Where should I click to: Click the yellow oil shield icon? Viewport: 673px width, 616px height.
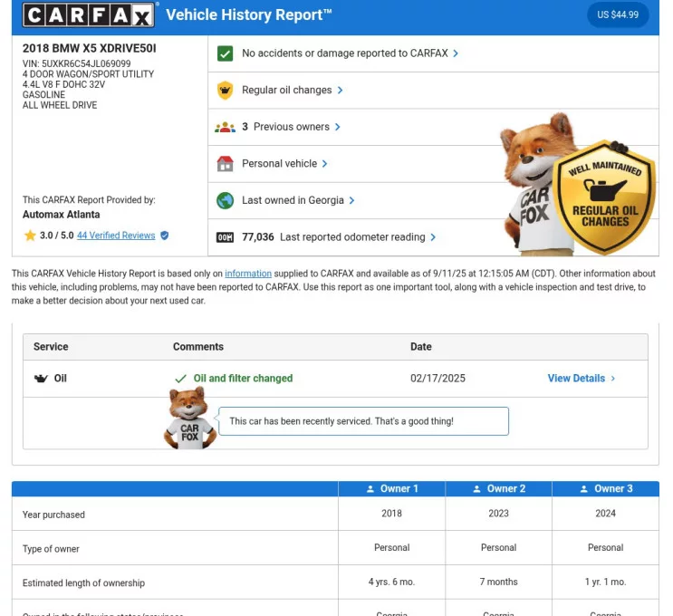click(x=225, y=91)
